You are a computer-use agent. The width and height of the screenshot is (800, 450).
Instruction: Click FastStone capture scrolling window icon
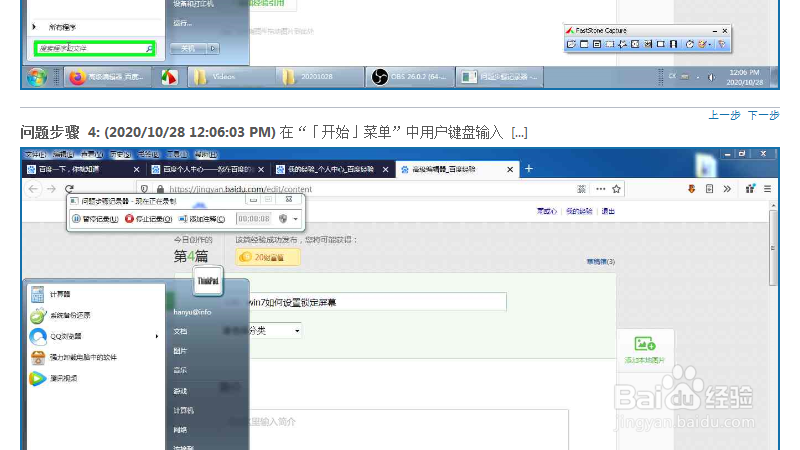pos(648,44)
